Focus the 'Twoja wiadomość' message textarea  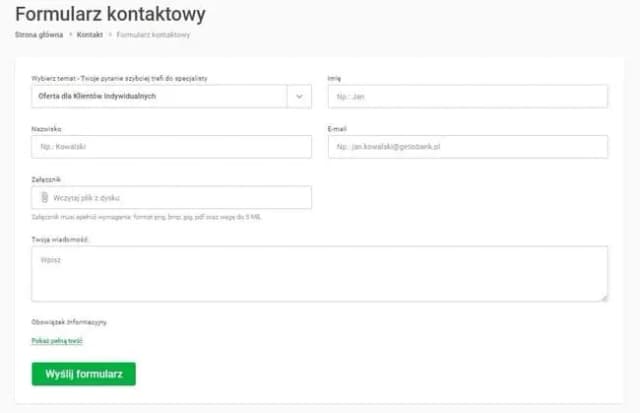[x=319, y=273]
